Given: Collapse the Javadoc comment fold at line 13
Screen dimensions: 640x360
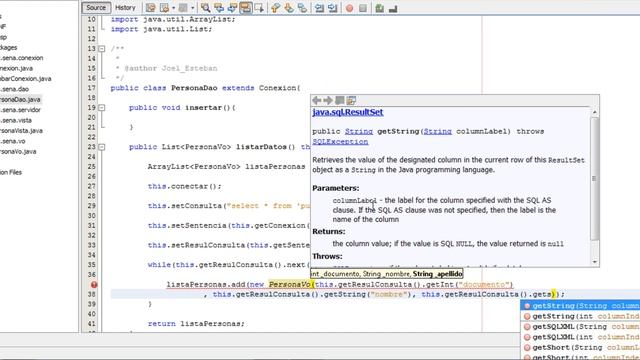Looking at the screenshot, I should click(102, 49).
